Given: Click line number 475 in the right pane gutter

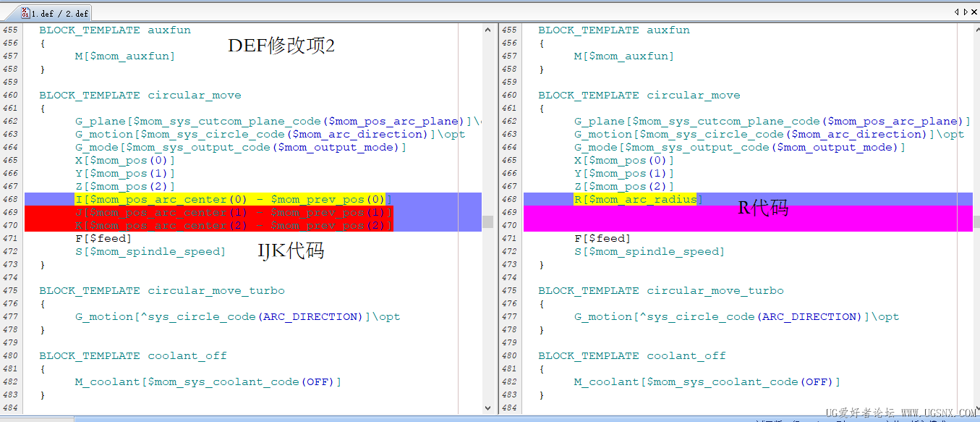Looking at the screenshot, I should click(509, 290).
